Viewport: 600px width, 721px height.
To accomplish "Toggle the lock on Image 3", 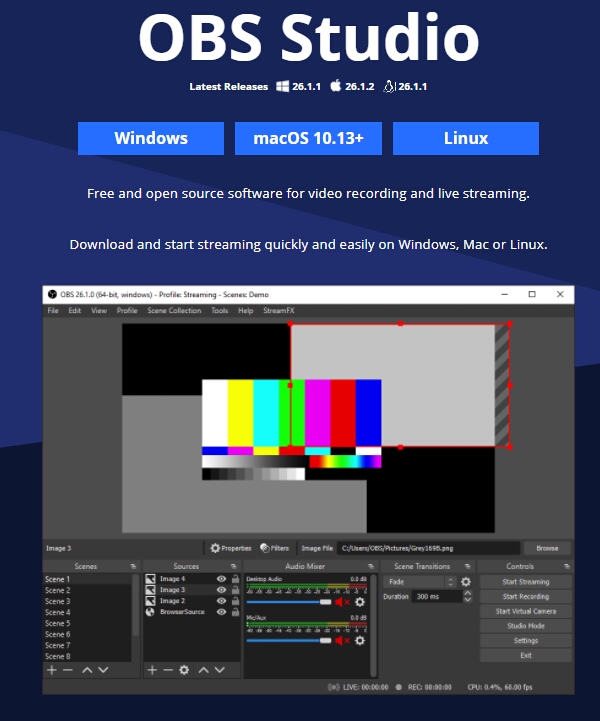I will (x=235, y=590).
